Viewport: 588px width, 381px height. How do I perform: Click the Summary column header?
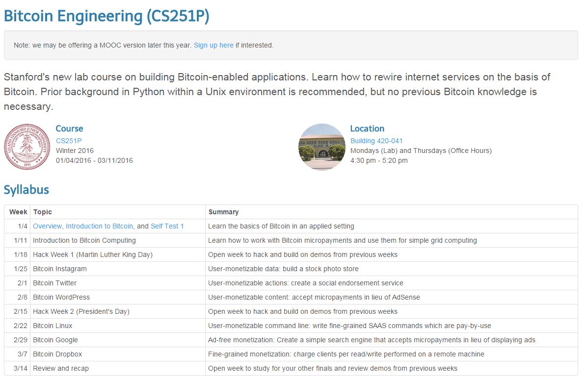click(x=223, y=212)
